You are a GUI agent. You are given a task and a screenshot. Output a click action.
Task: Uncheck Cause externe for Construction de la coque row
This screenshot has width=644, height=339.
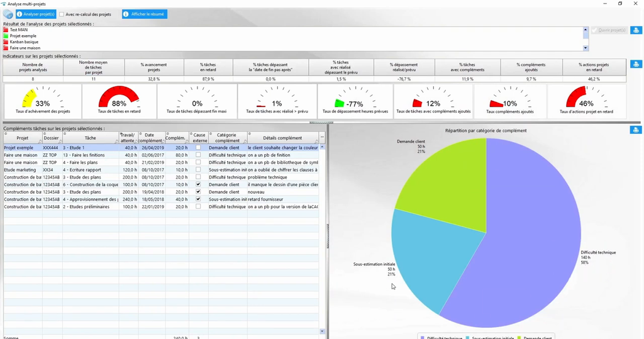(198, 184)
